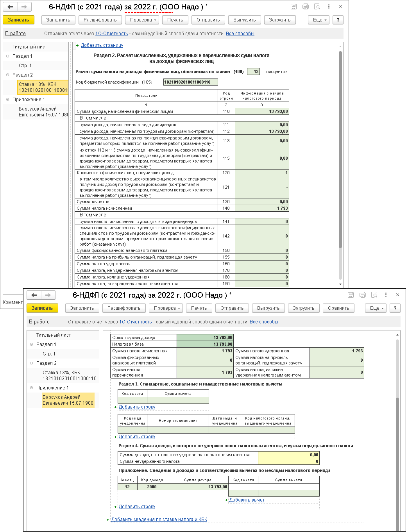
Task: Click Заполнить in upper window
Action: pos(58,20)
